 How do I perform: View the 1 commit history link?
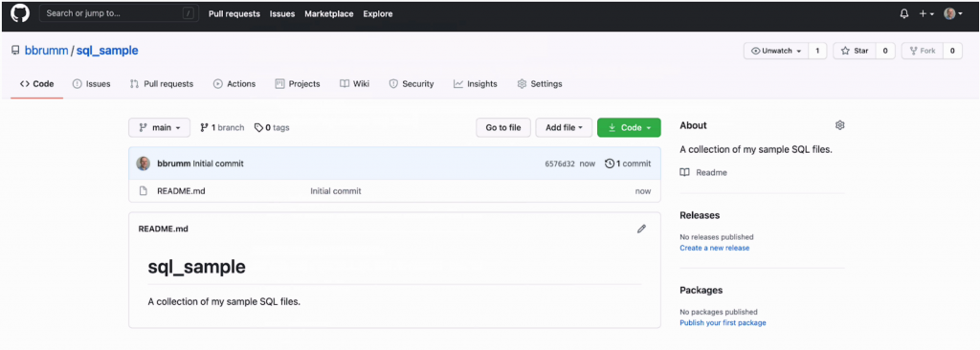628,164
